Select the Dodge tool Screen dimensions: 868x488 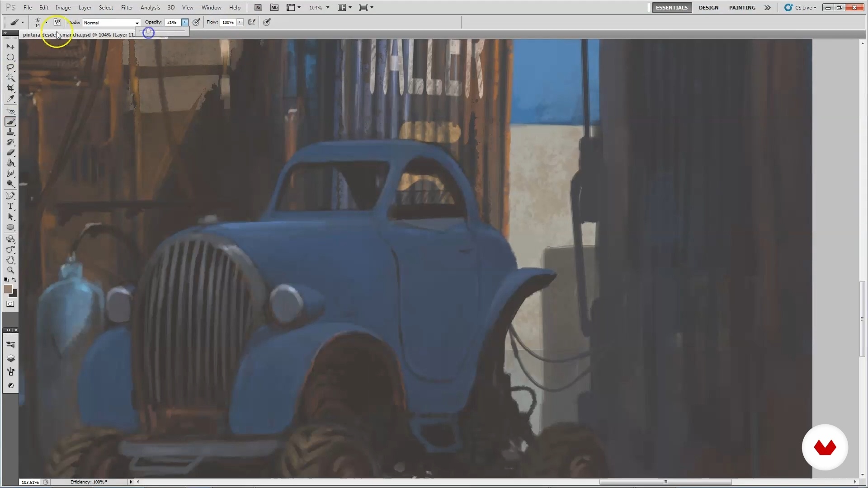click(x=10, y=184)
